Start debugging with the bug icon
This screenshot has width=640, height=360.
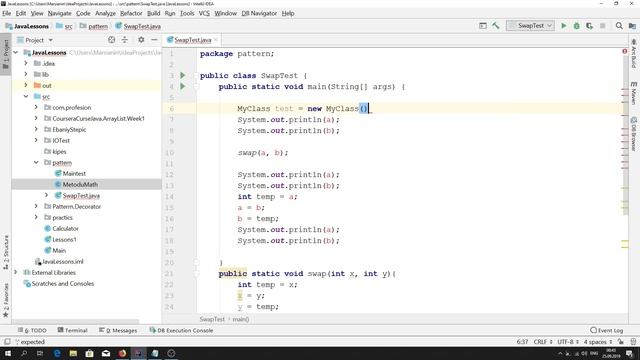576,26
